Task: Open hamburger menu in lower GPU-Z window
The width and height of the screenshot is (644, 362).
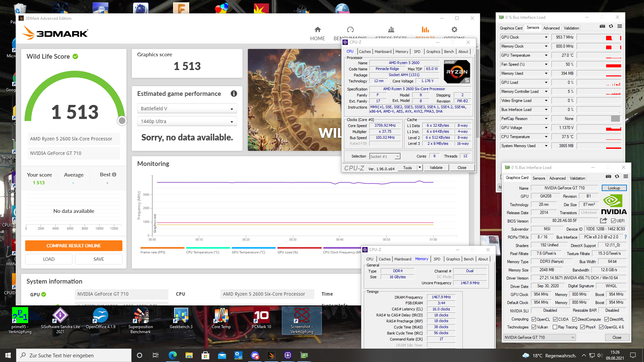Action: pyautogui.click(x=626, y=176)
